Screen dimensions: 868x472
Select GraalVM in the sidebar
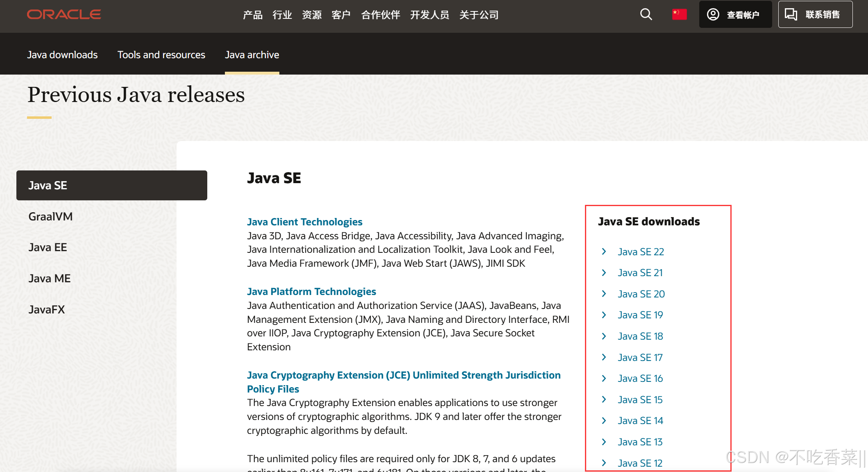coord(50,216)
